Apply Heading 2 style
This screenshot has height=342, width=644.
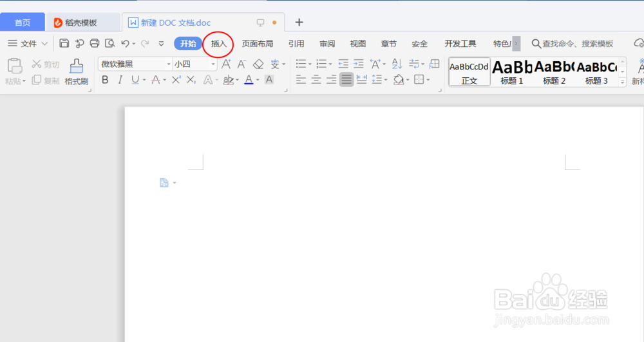coord(554,72)
